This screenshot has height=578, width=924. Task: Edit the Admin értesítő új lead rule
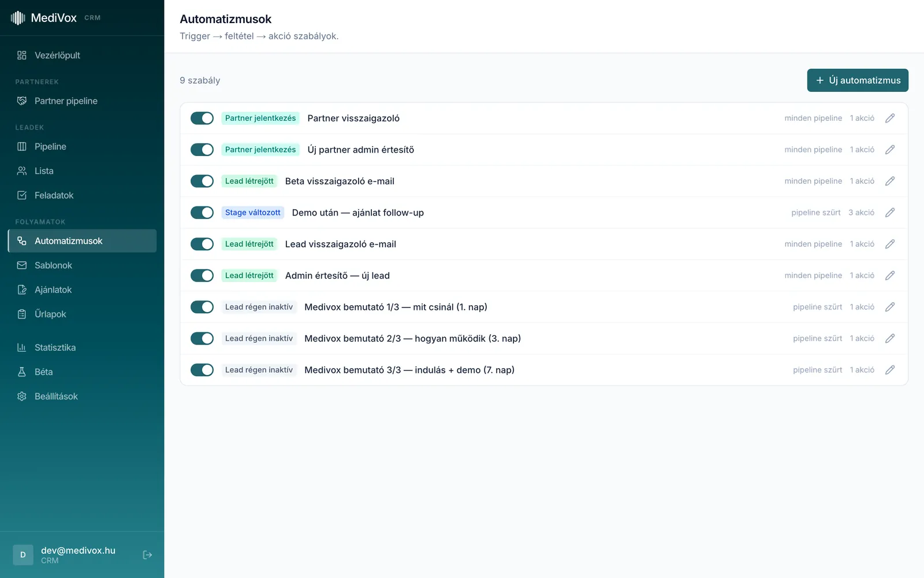click(890, 276)
